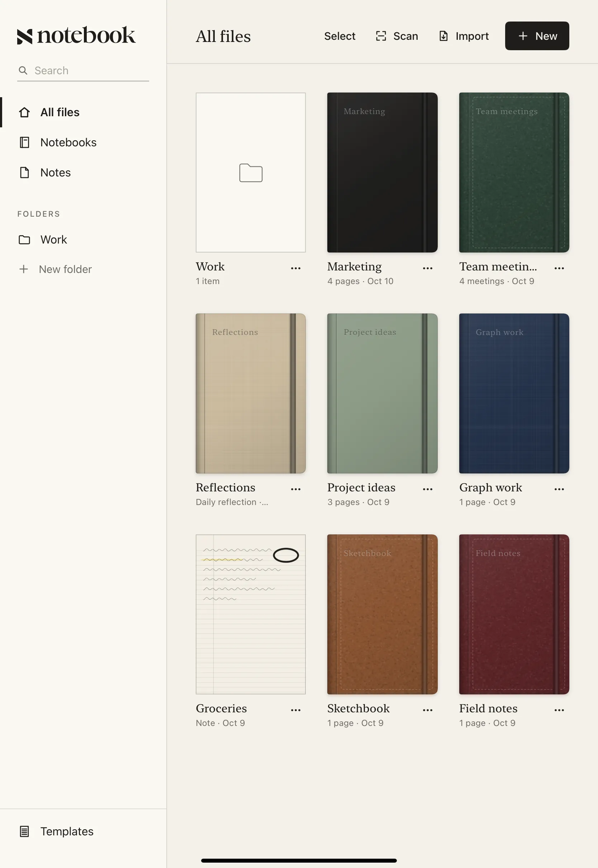Open the Graph work notebook cover

(x=514, y=393)
